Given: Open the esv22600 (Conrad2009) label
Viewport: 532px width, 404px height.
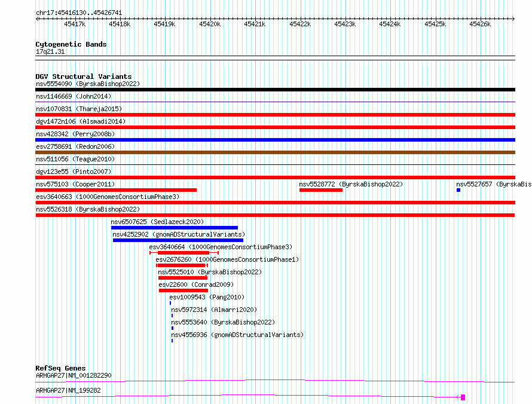Looking at the screenshot, I should click(x=196, y=284).
